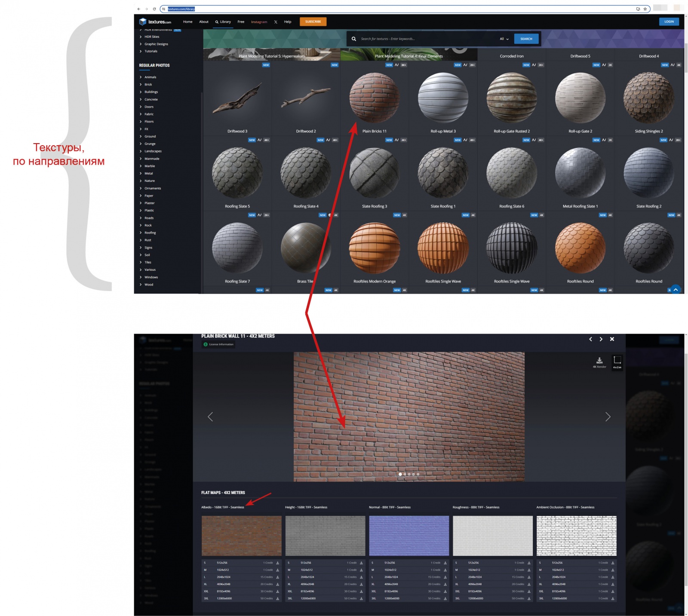The height and width of the screenshot is (616, 688).
Task: Go to next texture using header right chevron
Action: pyautogui.click(x=601, y=339)
